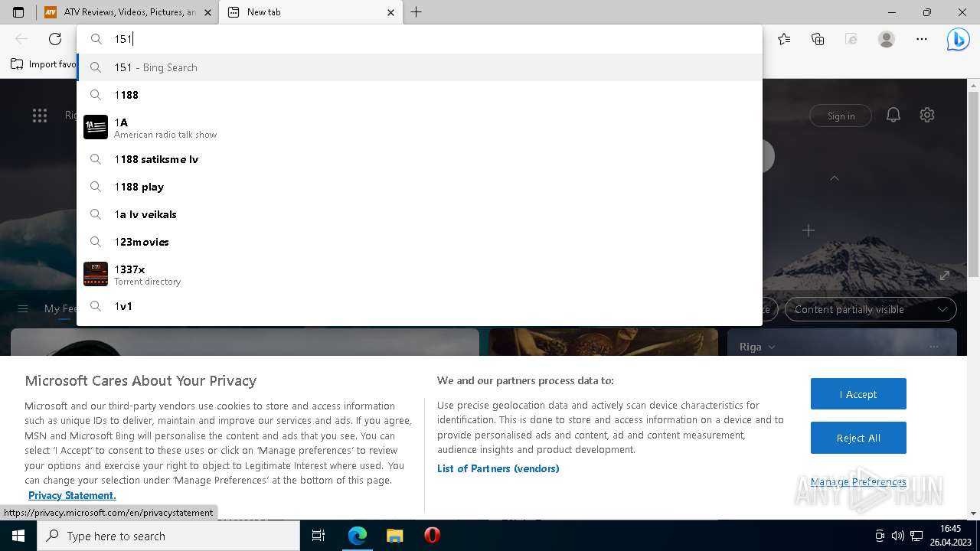The image size is (980, 551).
Task: Select the '123movies' suggestion
Action: coord(420,242)
